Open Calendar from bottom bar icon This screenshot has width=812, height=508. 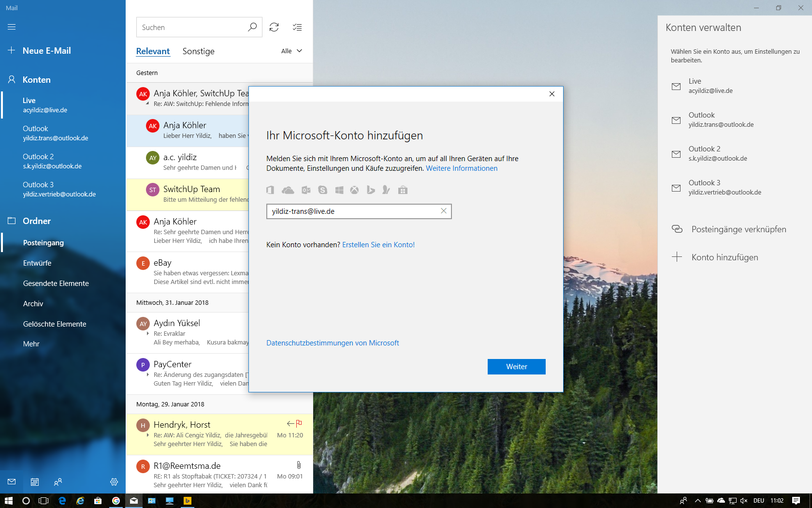pyautogui.click(x=35, y=482)
